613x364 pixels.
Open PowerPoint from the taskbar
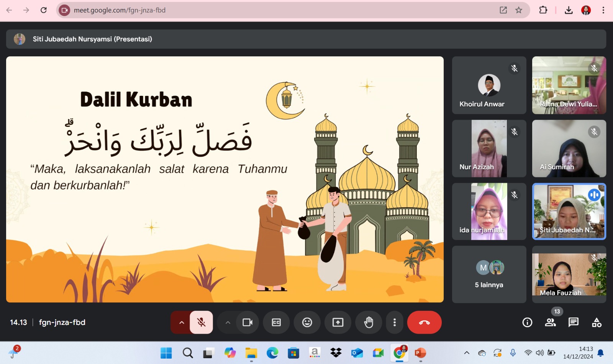pos(420,353)
